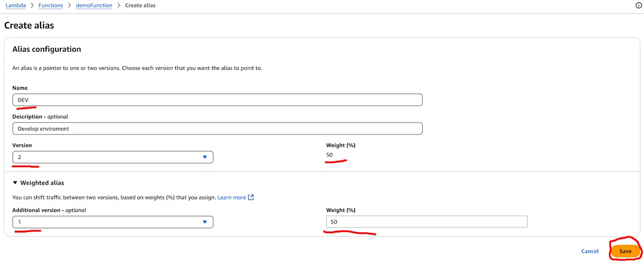Open the Version dropdown

tap(113, 157)
